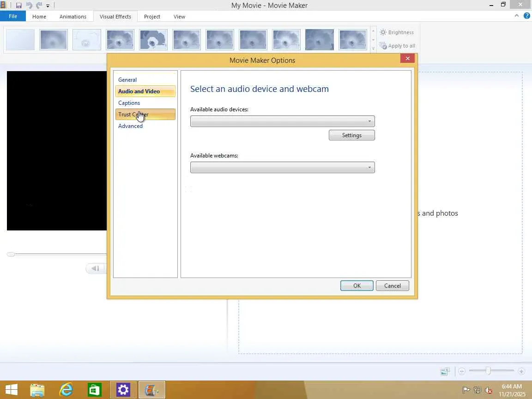Confirm options with the OK button

click(x=357, y=286)
